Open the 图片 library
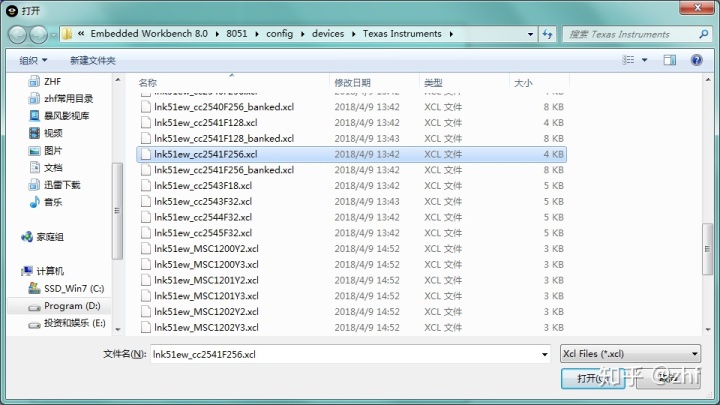This screenshot has height=405, width=720. [x=53, y=150]
